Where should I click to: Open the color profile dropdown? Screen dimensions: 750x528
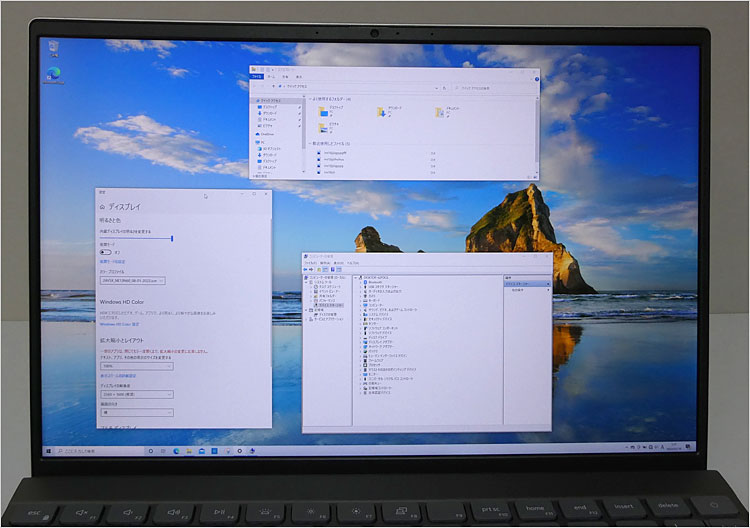pos(132,280)
